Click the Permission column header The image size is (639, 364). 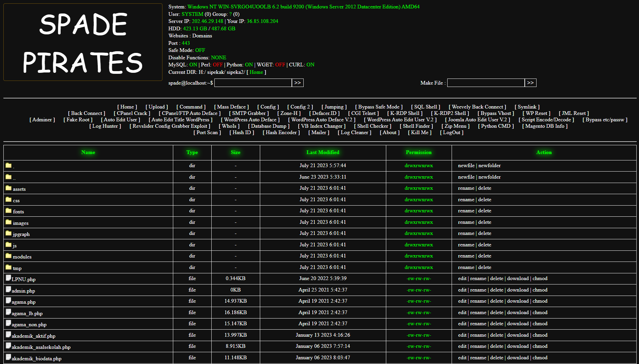point(419,152)
